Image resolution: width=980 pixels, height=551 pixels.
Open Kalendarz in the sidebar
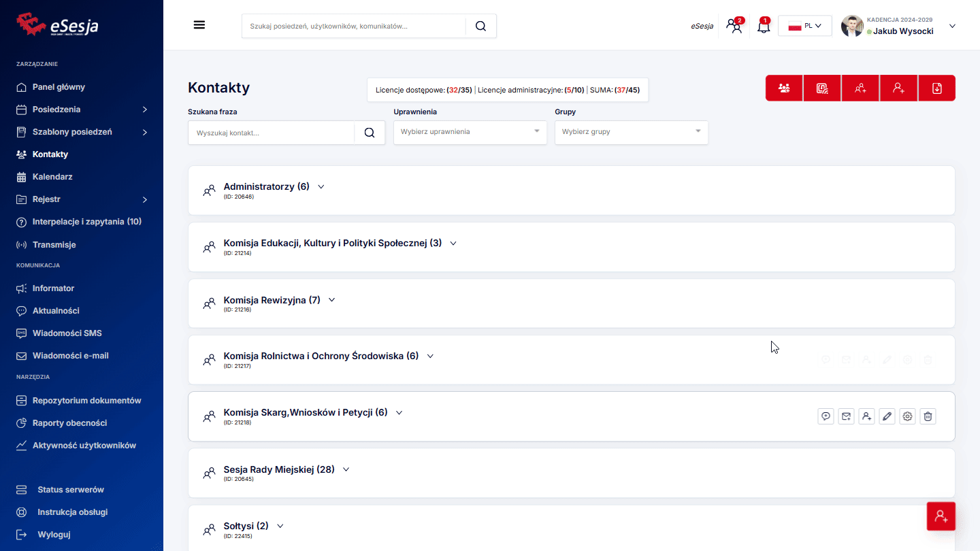click(x=52, y=177)
